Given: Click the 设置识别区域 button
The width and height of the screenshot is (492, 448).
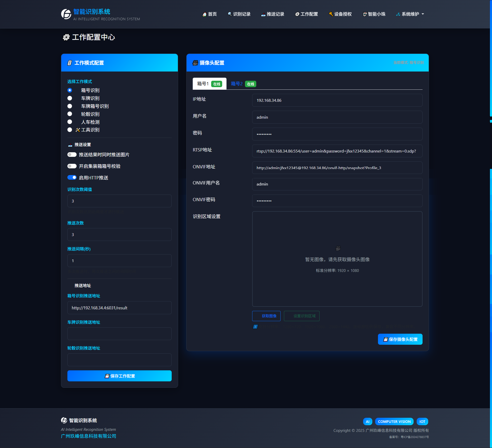Looking at the screenshot, I should coord(302,316).
